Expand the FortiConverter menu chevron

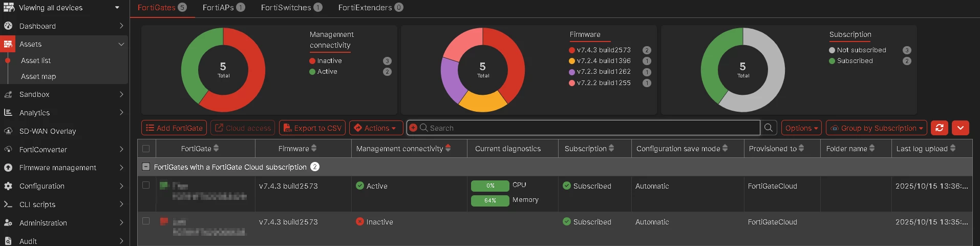[121, 149]
